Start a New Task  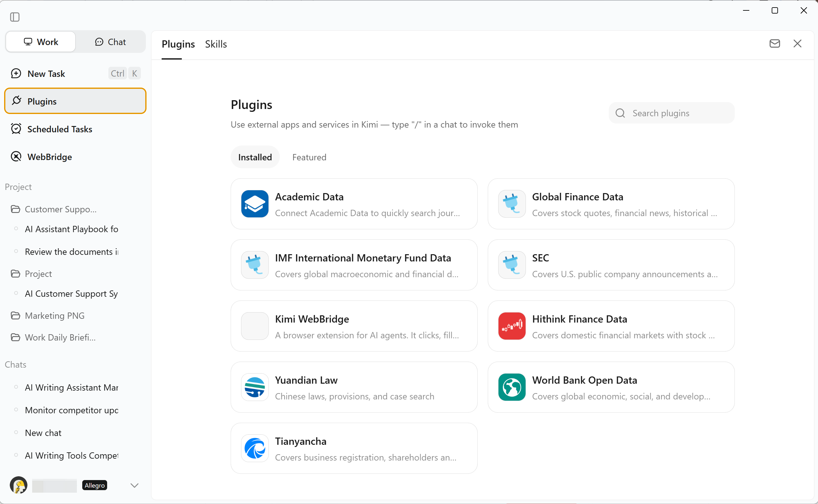coord(75,73)
